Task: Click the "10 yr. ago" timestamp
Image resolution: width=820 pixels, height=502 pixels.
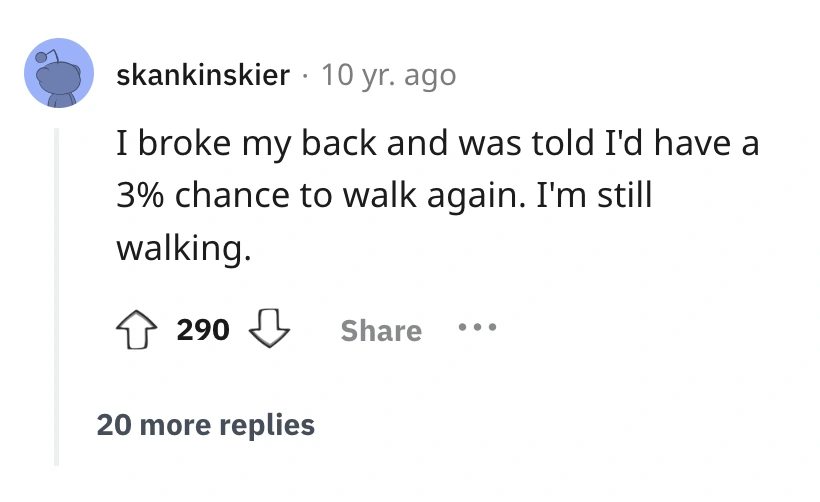Action: 388,75
